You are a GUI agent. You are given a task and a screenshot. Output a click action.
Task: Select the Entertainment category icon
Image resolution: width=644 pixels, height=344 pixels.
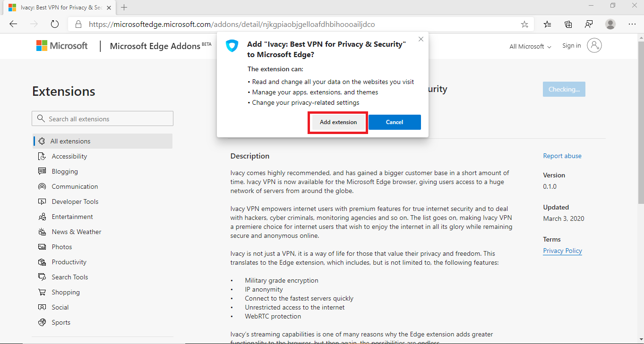42,217
